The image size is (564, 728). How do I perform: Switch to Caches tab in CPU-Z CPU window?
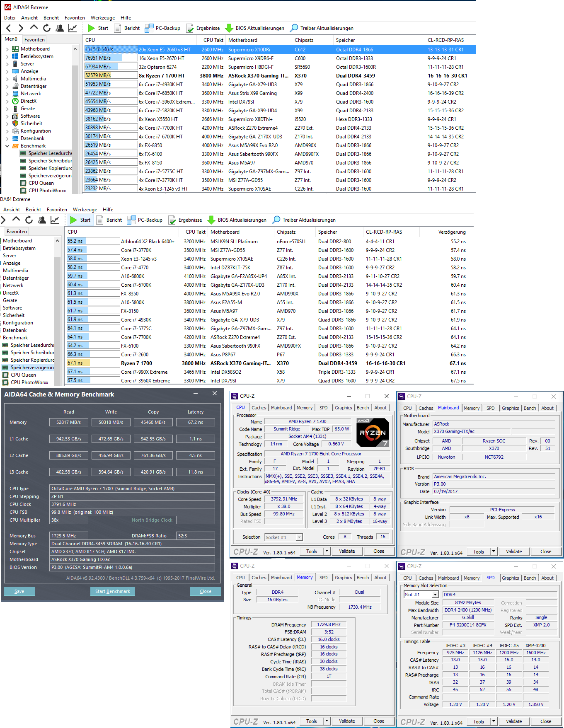pyautogui.click(x=259, y=408)
